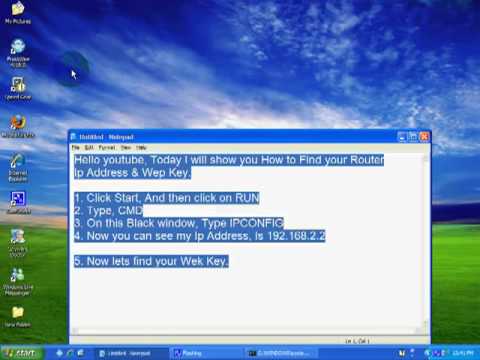Viewport: 480px width, 360px height.
Task: Click the second Quick Launch icon
Action: coord(70,353)
